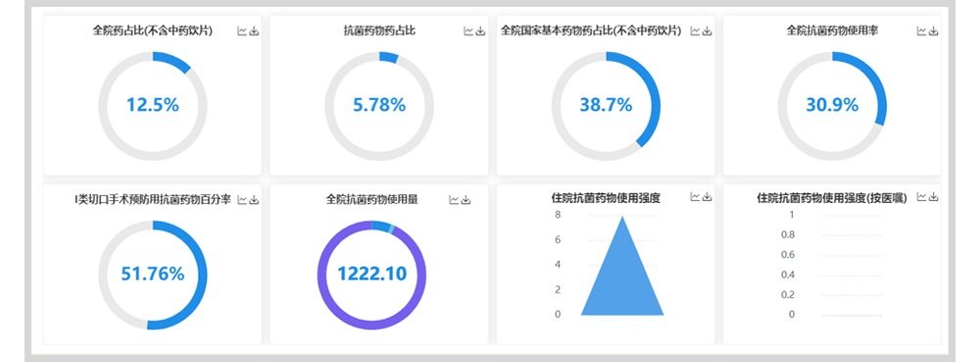Download the 全院国家基本药物药占比 card data
This screenshot has width=980, height=362.
point(707,31)
